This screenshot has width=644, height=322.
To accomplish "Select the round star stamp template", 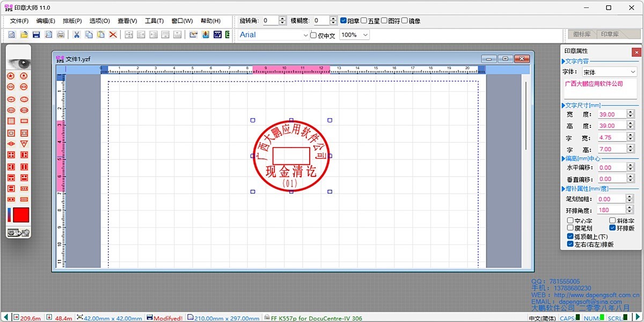I will 11,76.
